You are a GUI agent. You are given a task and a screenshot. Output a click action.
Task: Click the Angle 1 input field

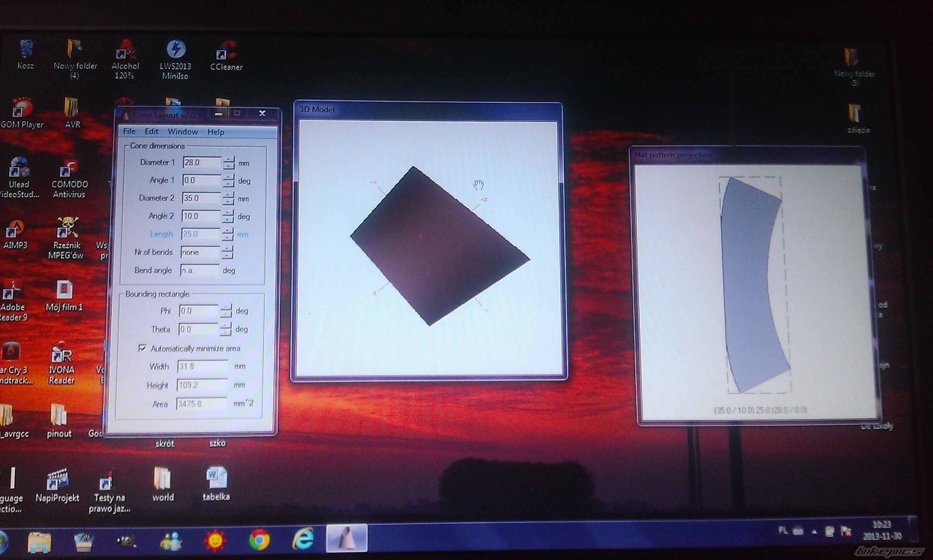[201, 180]
